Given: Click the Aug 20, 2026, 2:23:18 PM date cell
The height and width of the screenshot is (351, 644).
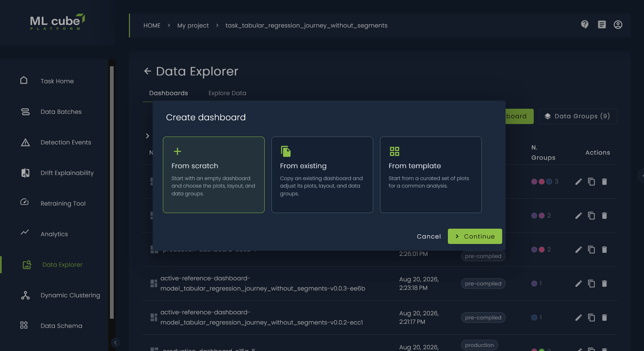Looking at the screenshot, I should [x=419, y=283].
